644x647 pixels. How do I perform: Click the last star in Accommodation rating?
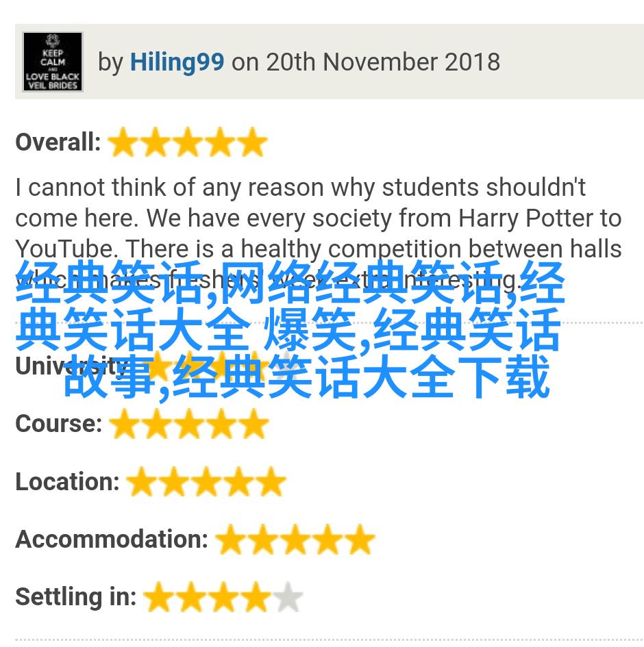360,539
